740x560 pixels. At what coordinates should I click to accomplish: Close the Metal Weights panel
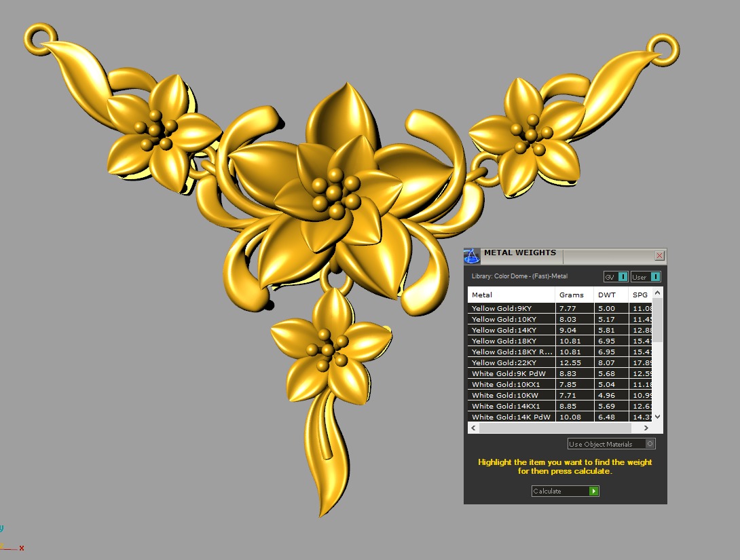click(659, 256)
